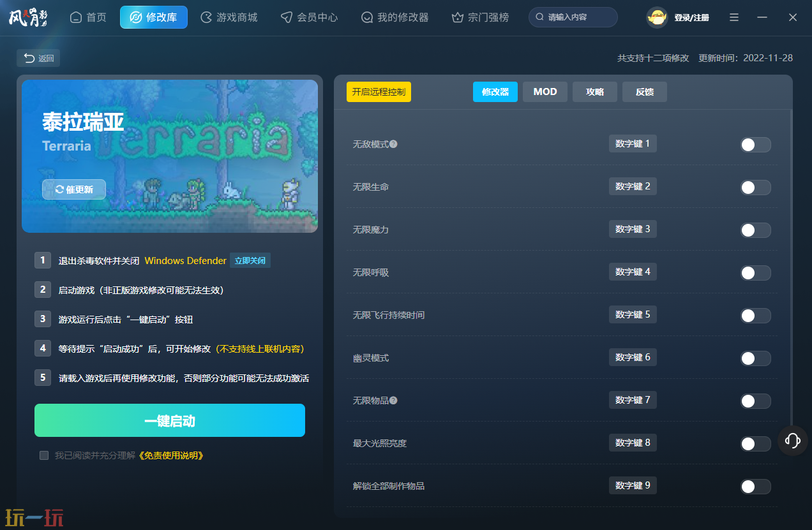Click the 泰拉瑞亚 game title text

[x=83, y=121]
